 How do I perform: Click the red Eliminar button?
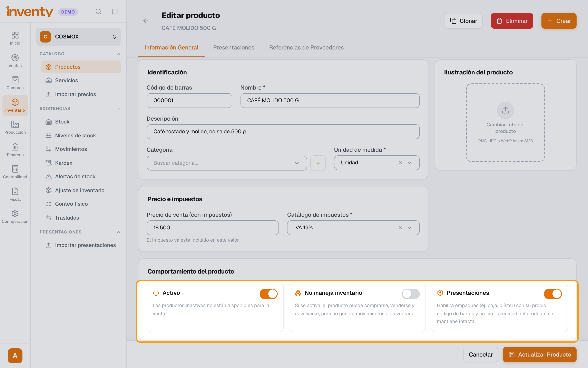pyautogui.click(x=512, y=21)
